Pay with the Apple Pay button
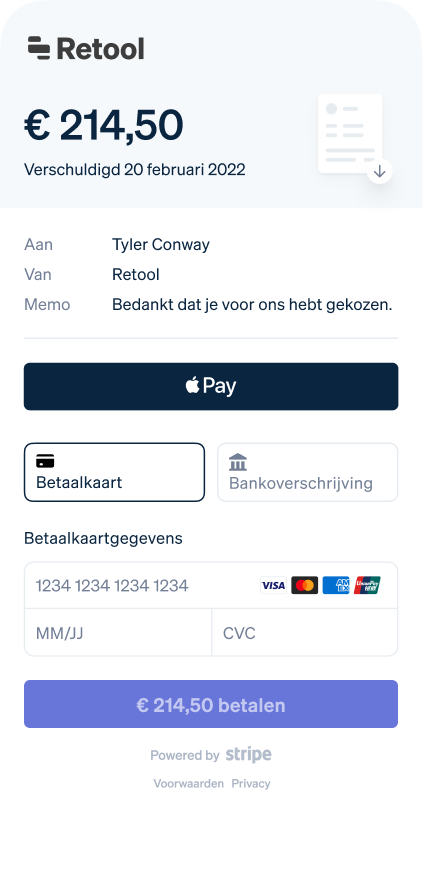The width and height of the screenshot is (424, 870). [x=211, y=387]
